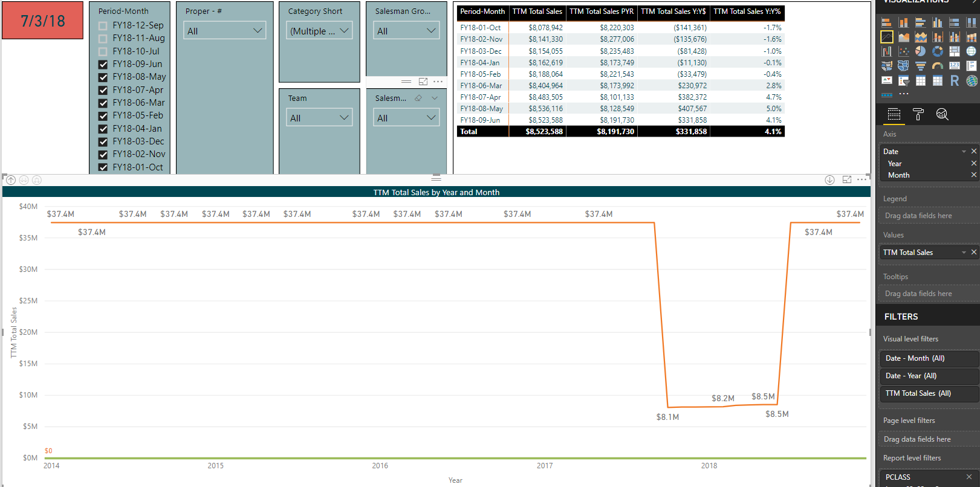The height and width of the screenshot is (487, 980).
Task: Sort table by TTM Total Sales PYR header
Action: tap(602, 11)
